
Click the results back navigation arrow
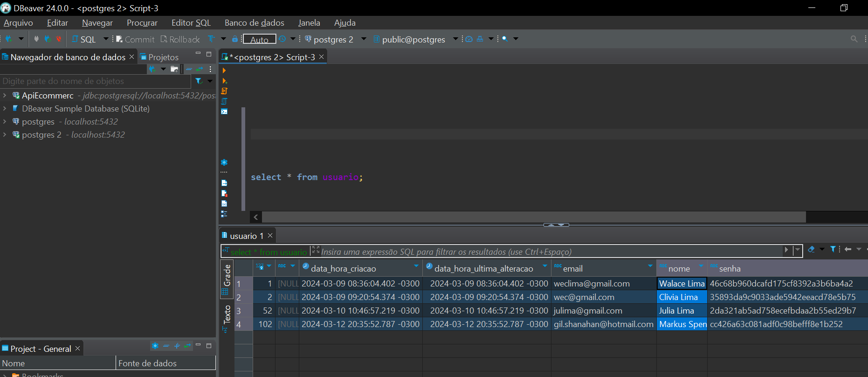848,249
